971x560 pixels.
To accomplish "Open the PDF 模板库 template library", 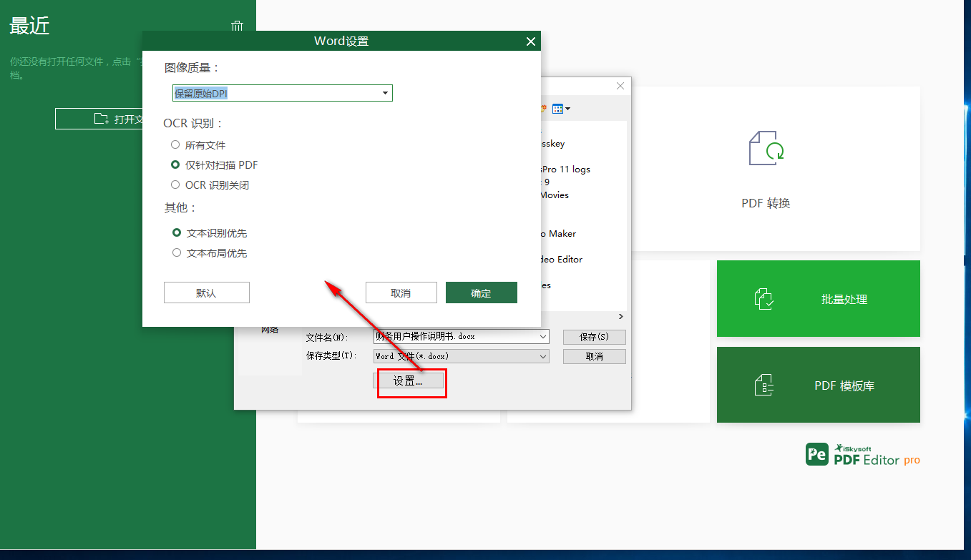I will coord(818,384).
